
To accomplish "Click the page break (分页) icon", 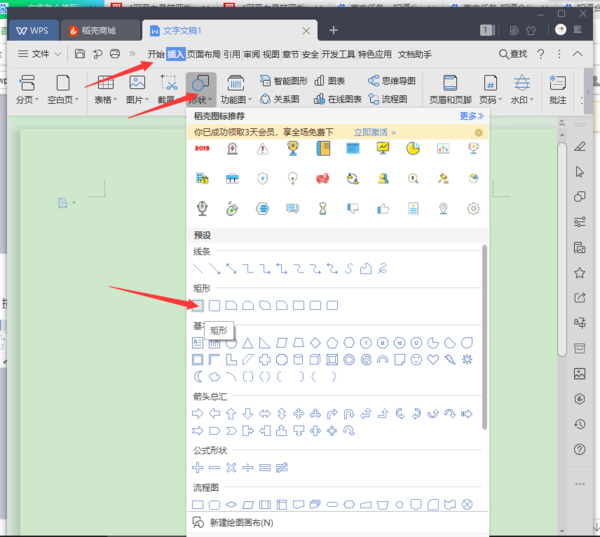I will [27, 83].
